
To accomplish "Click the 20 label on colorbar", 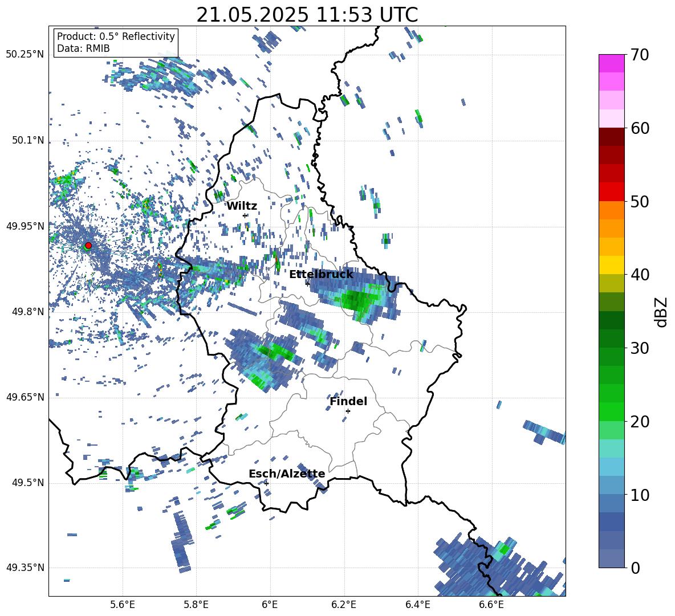I will point(640,422).
